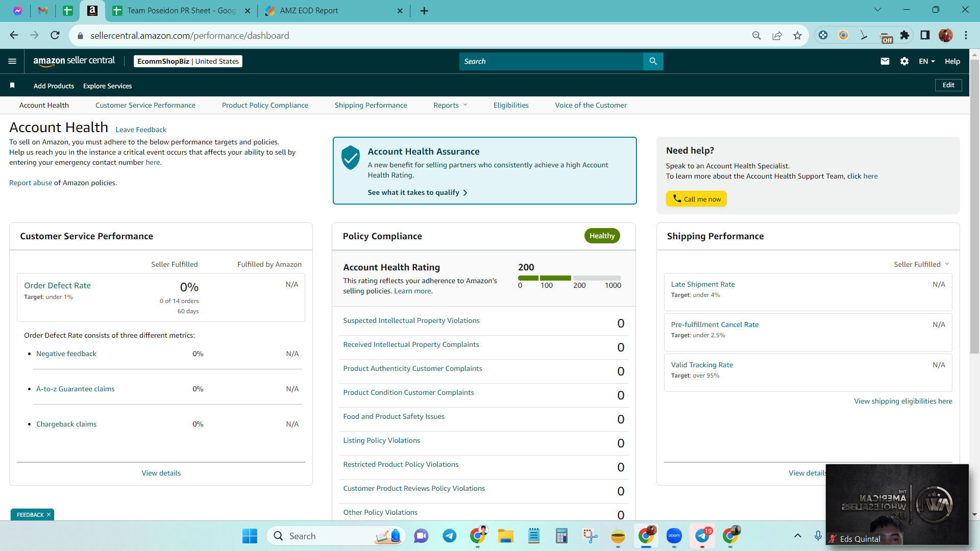The width and height of the screenshot is (980, 551).
Task: Open a new browser tab
Action: (x=424, y=11)
